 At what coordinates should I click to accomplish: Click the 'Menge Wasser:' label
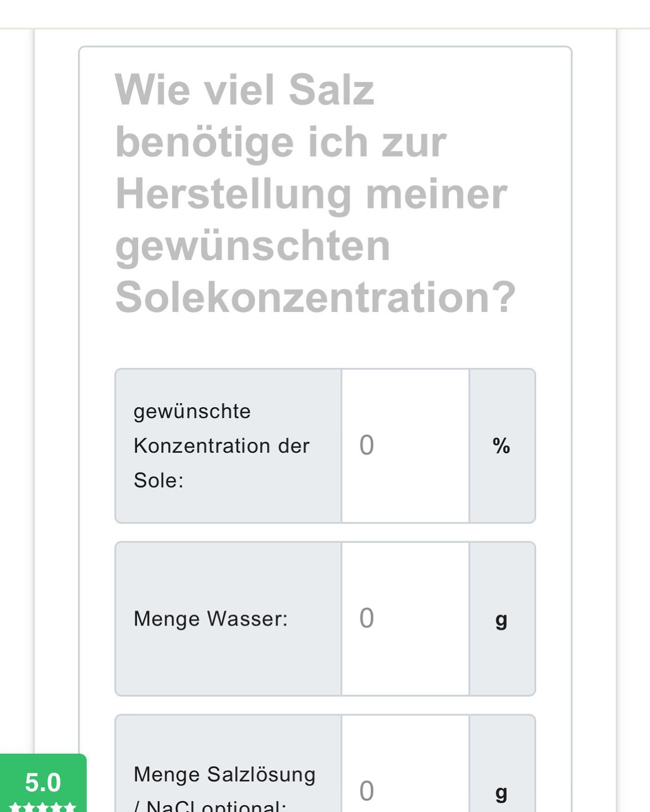[x=211, y=619]
